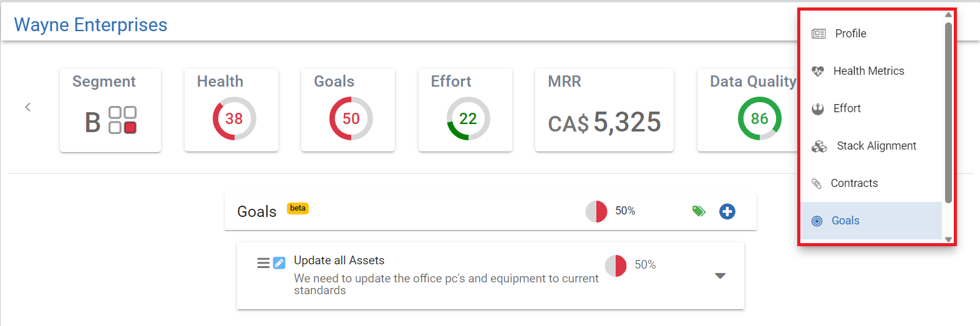This screenshot has width=980, height=326.
Task: Click the menu's vertical scrollbar thumb
Action: coord(948,112)
